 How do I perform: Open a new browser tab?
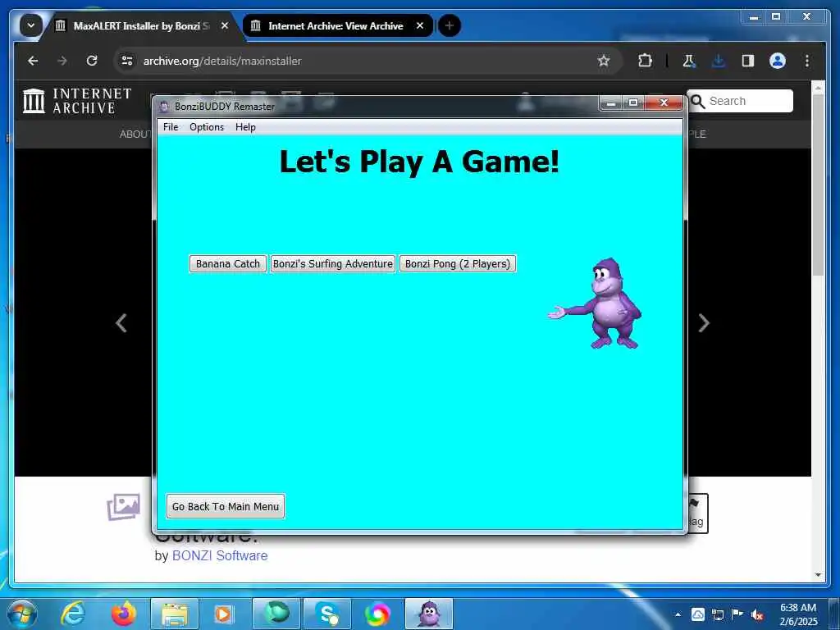click(450, 25)
